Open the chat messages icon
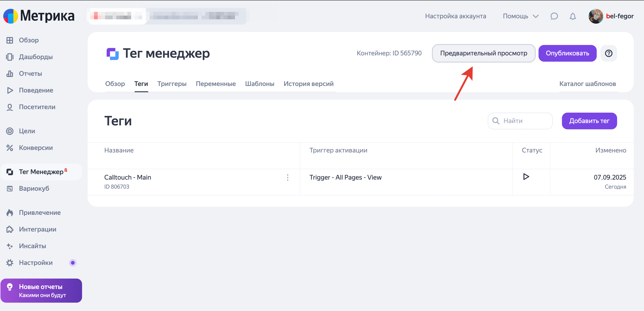 click(x=554, y=16)
